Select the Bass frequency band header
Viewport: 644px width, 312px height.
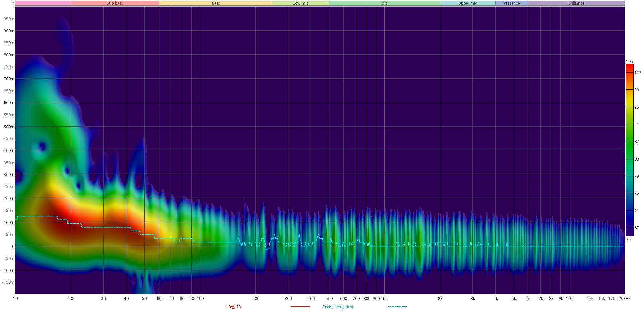216,3
